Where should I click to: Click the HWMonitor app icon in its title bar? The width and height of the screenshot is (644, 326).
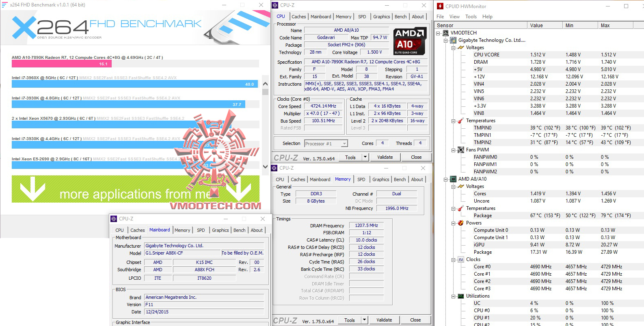[x=440, y=6]
